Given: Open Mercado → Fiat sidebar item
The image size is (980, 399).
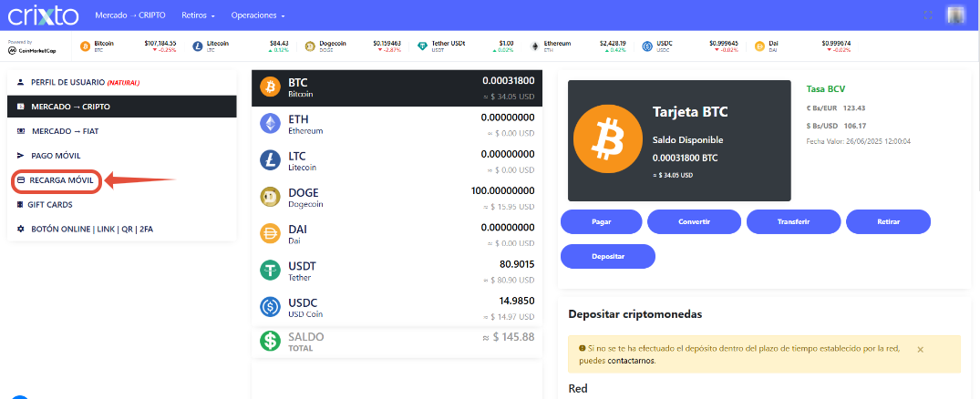Looking at the screenshot, I should click(x=122, y=131).
